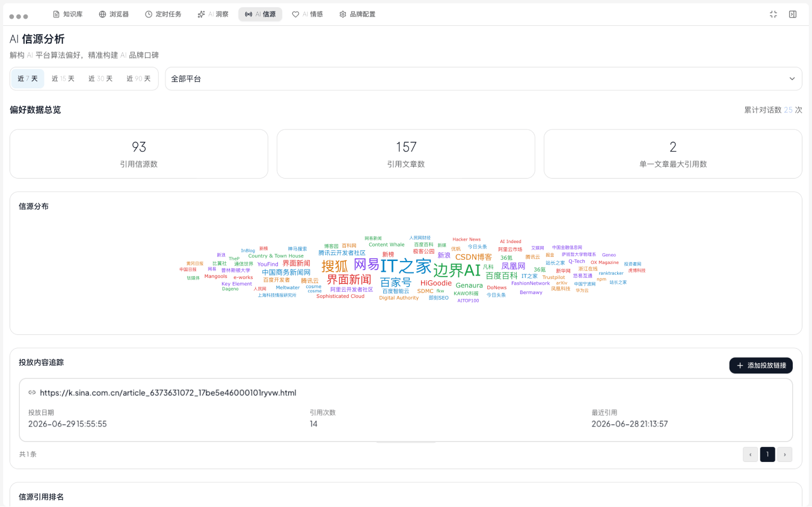Image resolution: width=812 pixels, height=507 pixels.
Task: Click FashionNetwork in the word cloud
Action: tap(531, 283)
